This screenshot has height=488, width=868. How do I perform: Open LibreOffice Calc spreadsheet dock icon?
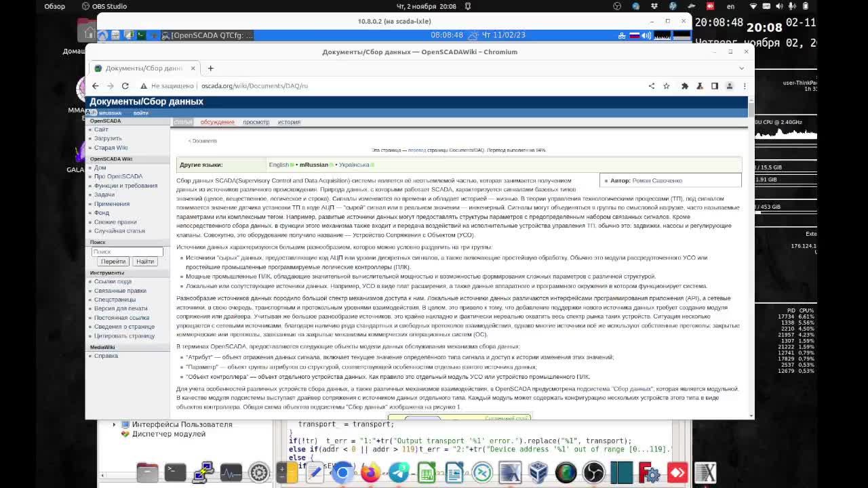click(427, 472)
